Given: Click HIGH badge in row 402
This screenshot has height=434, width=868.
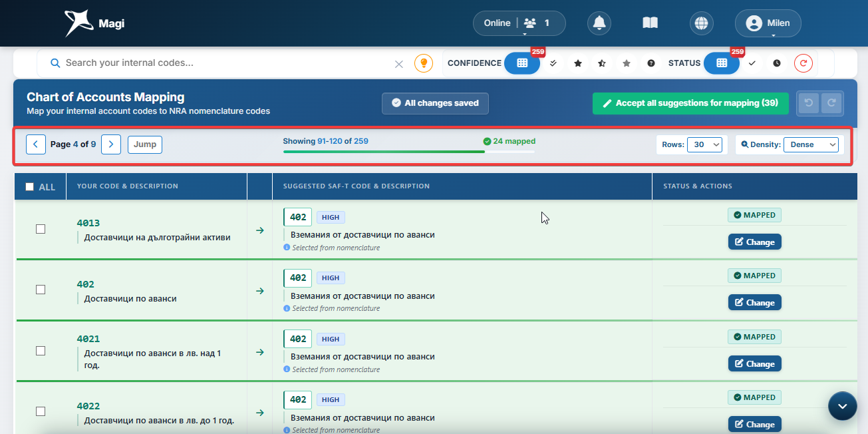Looking at the screenshot, I should [x=331, y=278].
